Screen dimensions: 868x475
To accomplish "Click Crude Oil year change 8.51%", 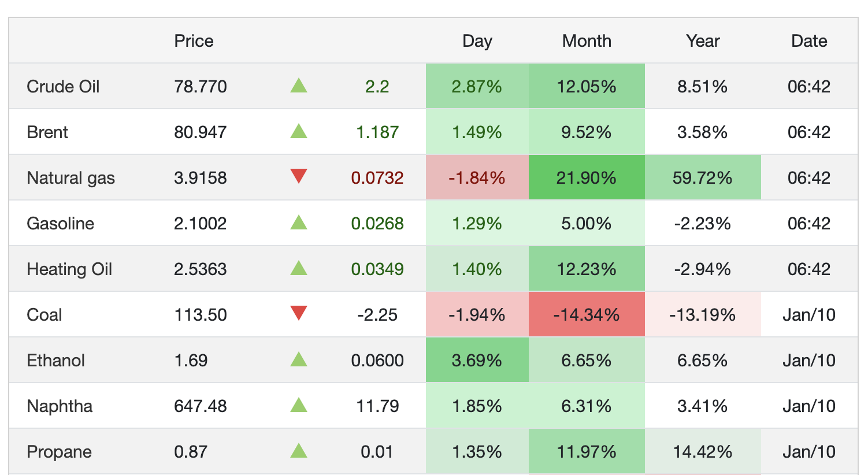I will (703, 87).
